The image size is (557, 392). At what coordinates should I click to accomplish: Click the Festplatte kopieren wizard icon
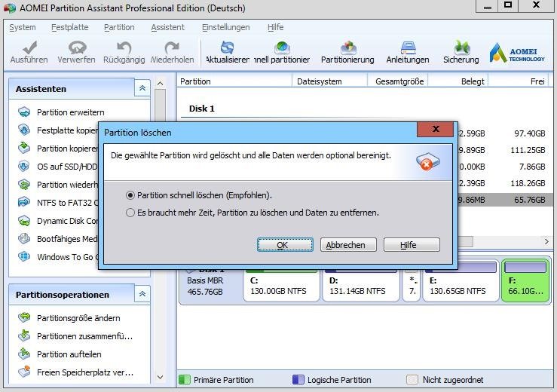point(24,130)
